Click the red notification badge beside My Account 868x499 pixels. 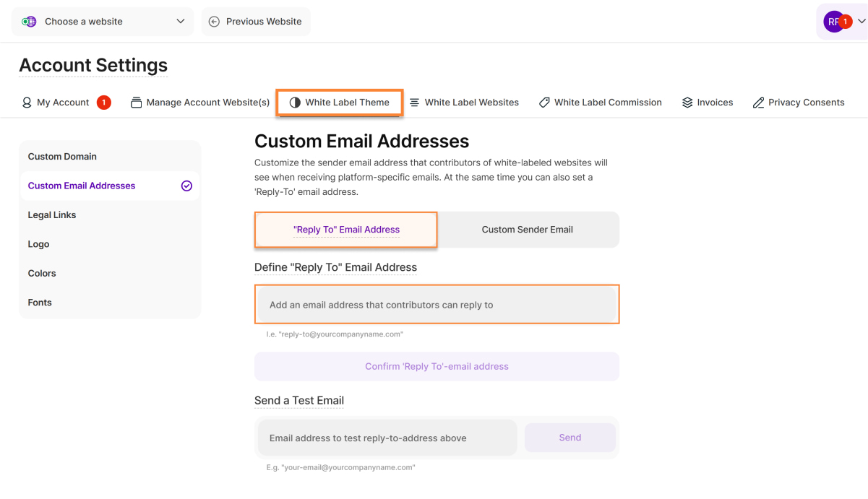(103, 103)
